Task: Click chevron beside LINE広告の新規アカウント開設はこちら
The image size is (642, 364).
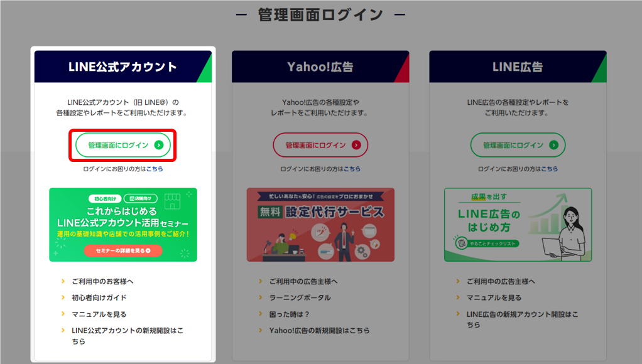Action: click(x=458, y=314)
